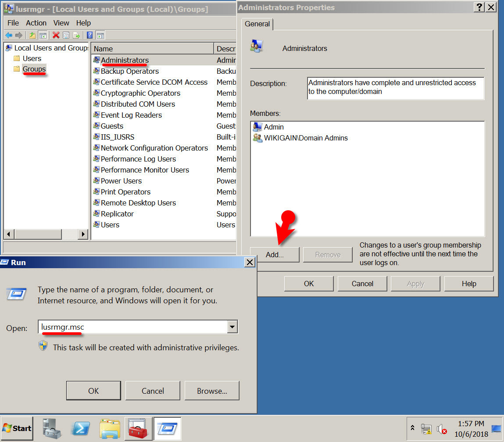Click the Admin member user icon
Viewport: 504px width, 442px height.
tap(257, 127)
